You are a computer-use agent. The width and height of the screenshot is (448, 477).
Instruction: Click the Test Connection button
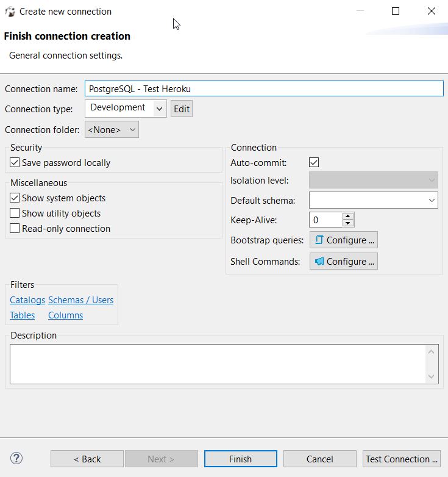click(x=402, y=459)
